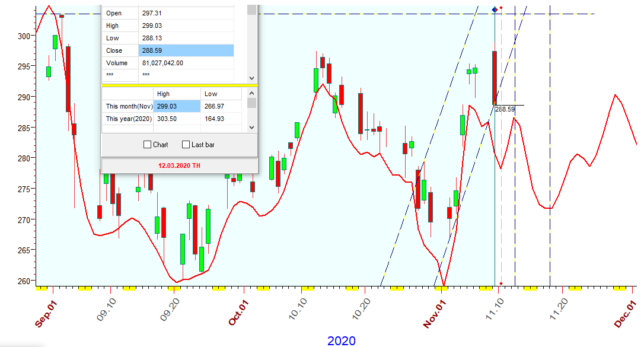Click the yellow divider between the tables

point(180,85)
